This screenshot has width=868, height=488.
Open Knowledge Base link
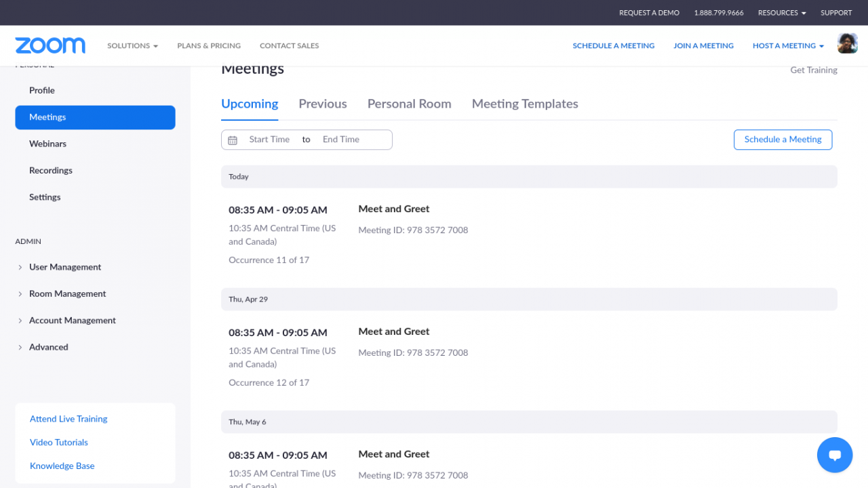pos(62,466)
